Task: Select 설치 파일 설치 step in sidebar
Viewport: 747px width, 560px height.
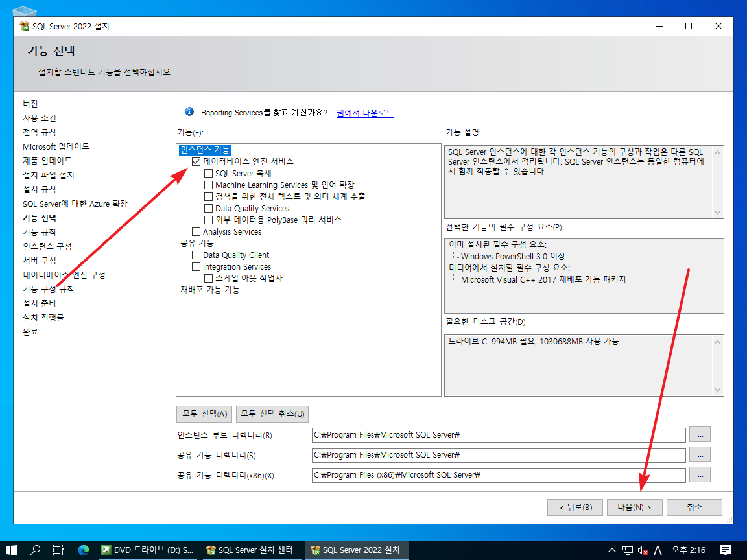Action: pyautogui.click(x=49, y=175)
